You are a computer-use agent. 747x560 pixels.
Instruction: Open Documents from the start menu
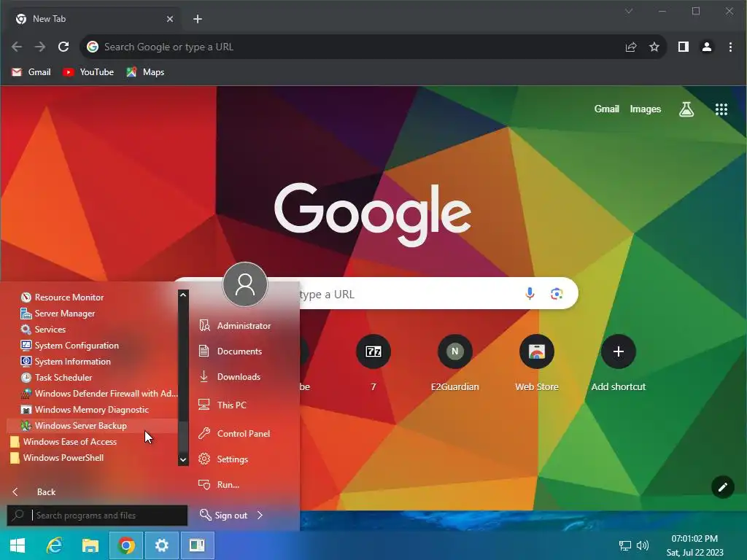click(231, 351)
